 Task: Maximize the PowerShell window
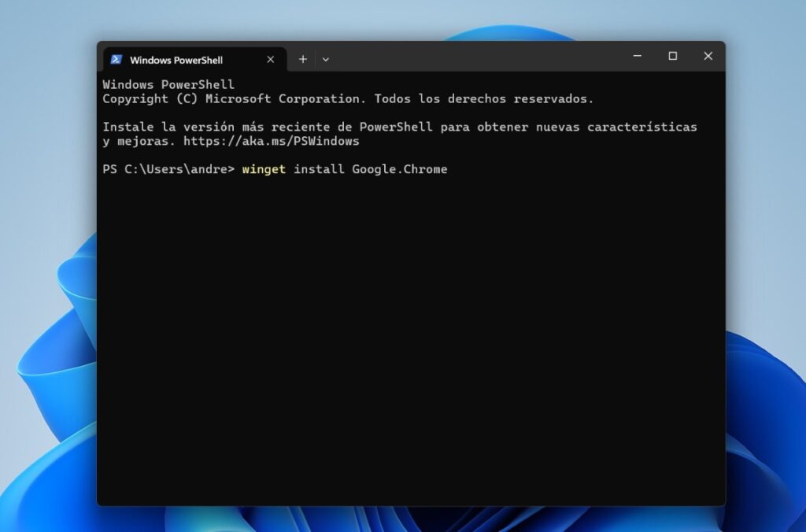(x=672, y=56)
